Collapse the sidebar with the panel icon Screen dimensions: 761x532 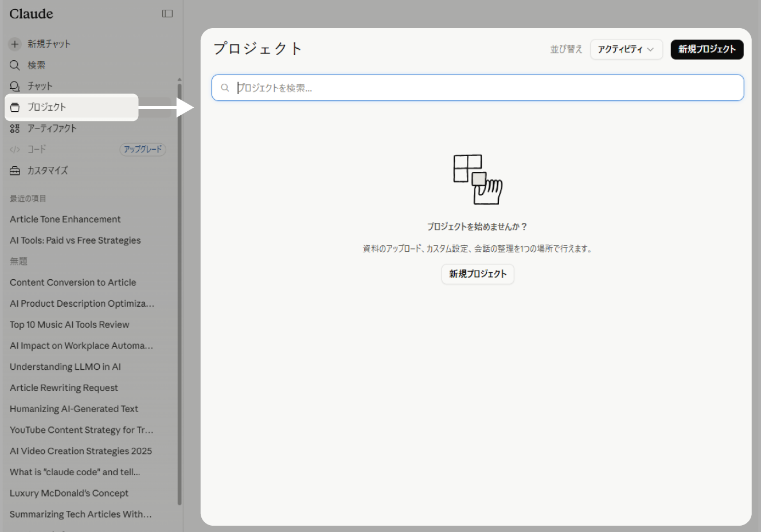pos(167,14)
